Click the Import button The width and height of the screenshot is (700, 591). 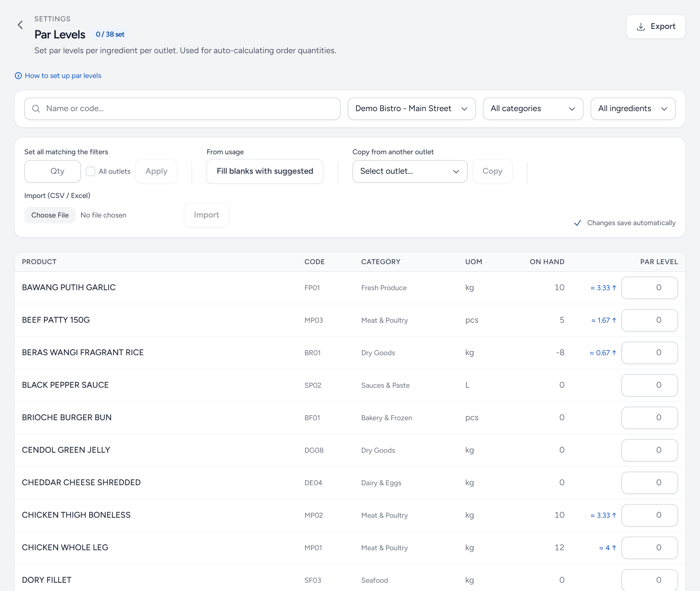pos(206,215)
